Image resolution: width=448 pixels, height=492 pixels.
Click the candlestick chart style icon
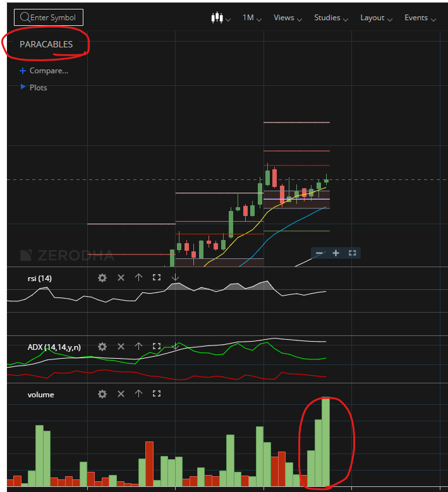pyautogui.click(x=217, y=18)
